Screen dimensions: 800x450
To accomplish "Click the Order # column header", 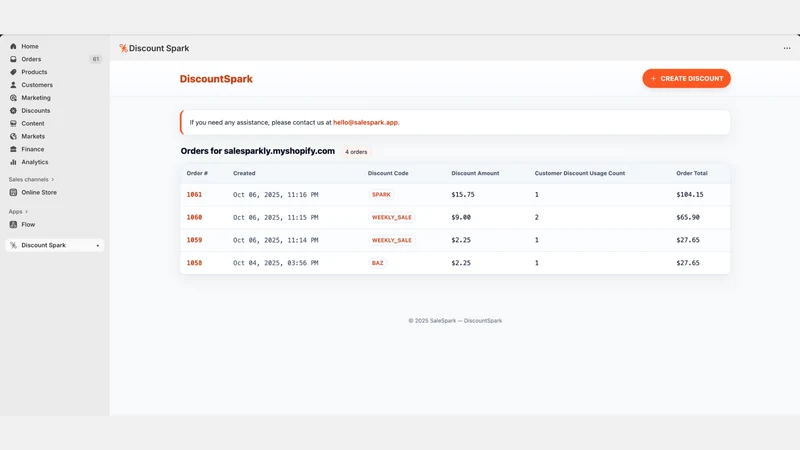I will (x=197, y=173).
